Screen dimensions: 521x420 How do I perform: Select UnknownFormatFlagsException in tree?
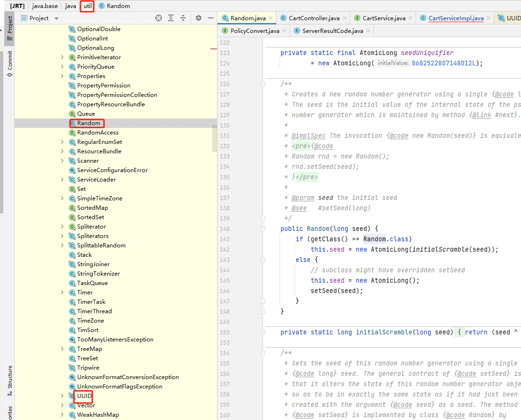[120, 387]
